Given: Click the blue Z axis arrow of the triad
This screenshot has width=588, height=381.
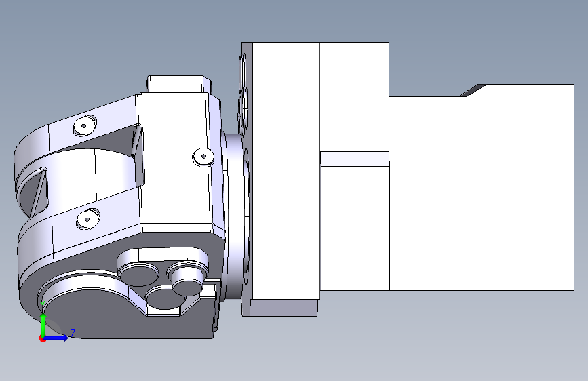Looking at the screenshot, I should coord(57,338).
